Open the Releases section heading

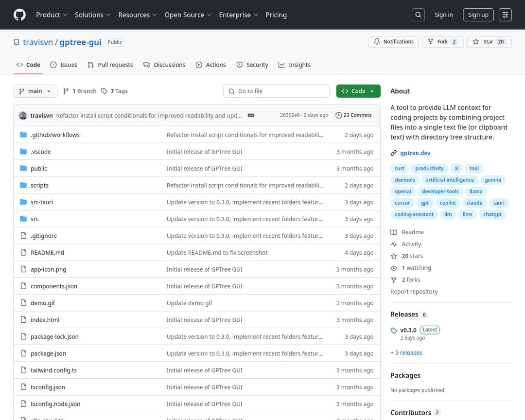click(404, 315)
